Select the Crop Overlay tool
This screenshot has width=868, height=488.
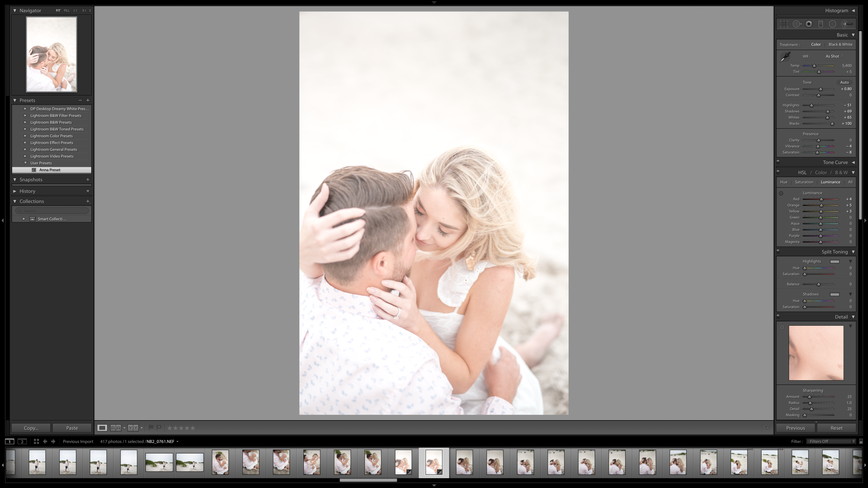click(x=784, y=24)
